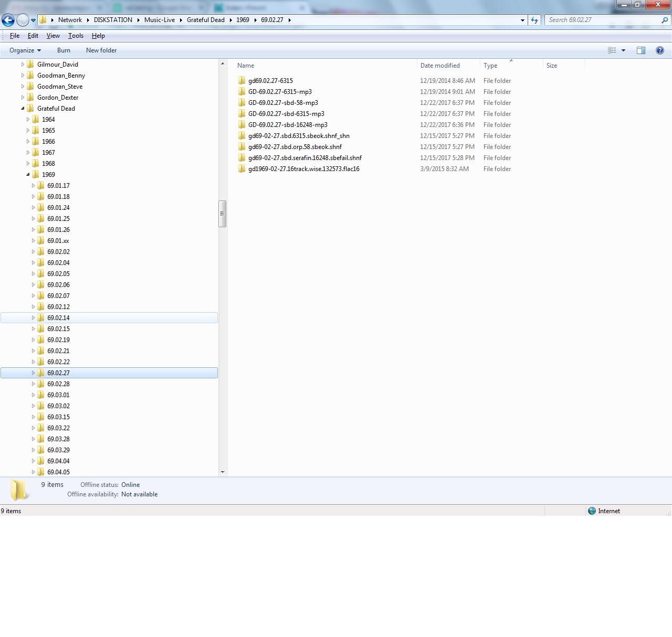This screenshot has height=637, width=672.
Task: Click the Forward navigation arrow button
Action: [x=23, y=20]
